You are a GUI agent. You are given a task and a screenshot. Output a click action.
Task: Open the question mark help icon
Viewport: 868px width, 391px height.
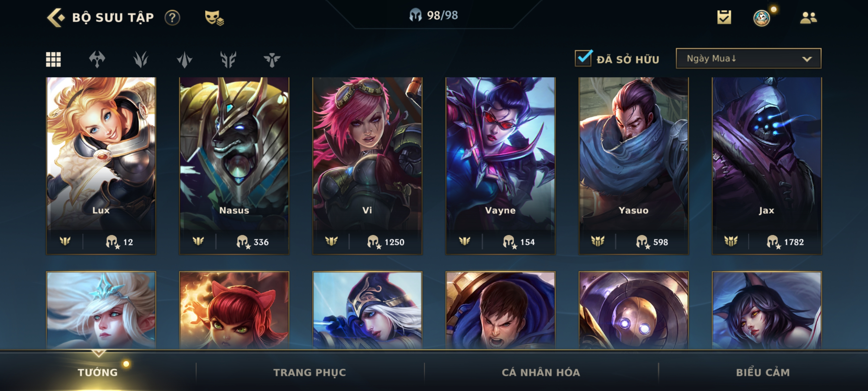(x=172, y=18)
